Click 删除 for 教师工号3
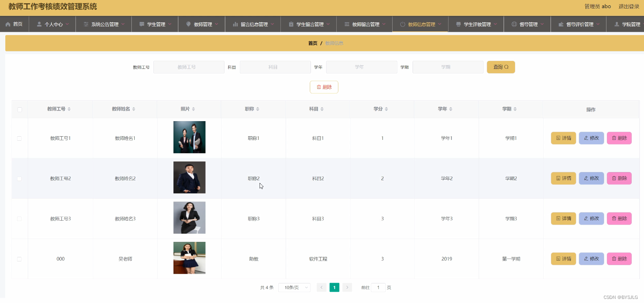 coord(619,219)
